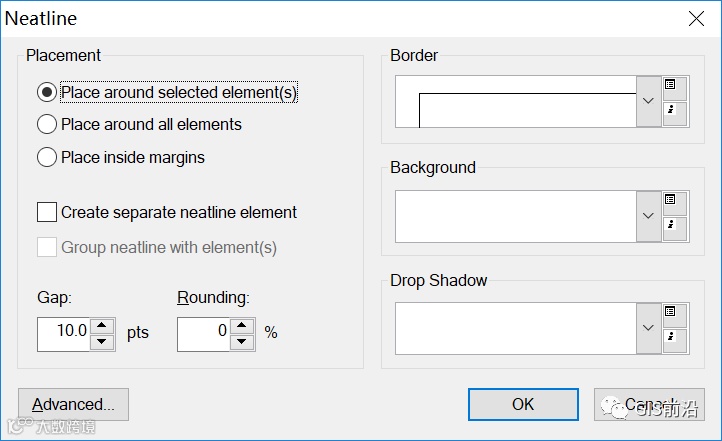
Task: Enable Create separate neatline element
Action: tap(47, 212)
